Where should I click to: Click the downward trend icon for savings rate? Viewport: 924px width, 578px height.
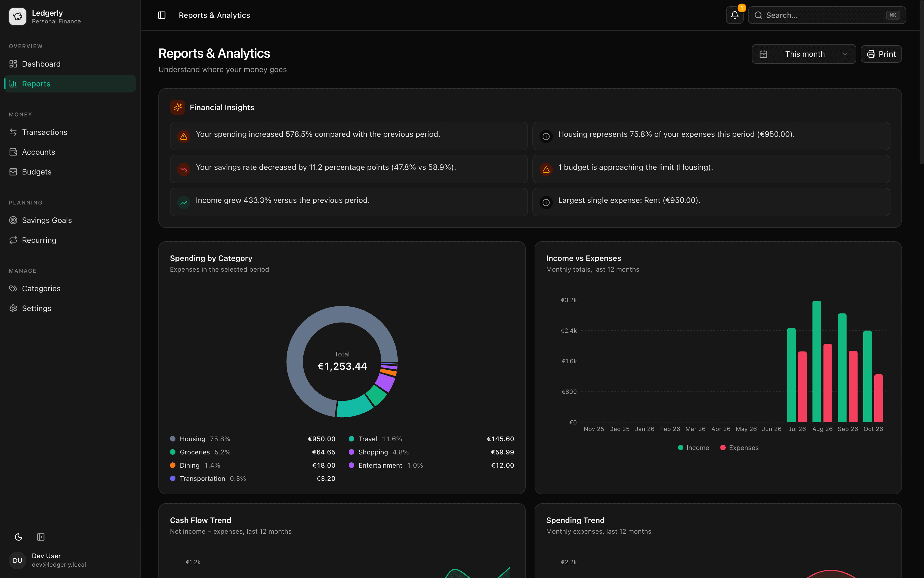[x=184, y=169]
